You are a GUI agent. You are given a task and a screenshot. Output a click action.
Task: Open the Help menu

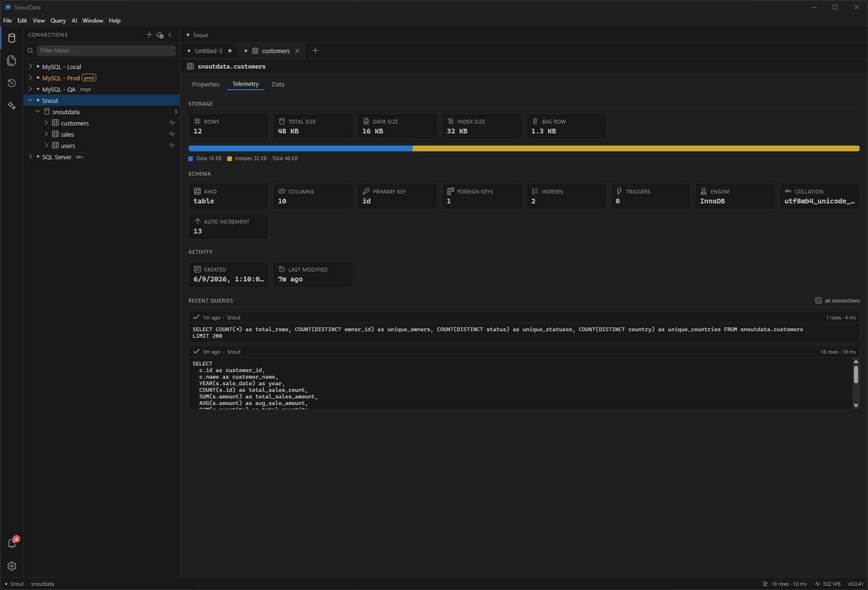(115, 21)
